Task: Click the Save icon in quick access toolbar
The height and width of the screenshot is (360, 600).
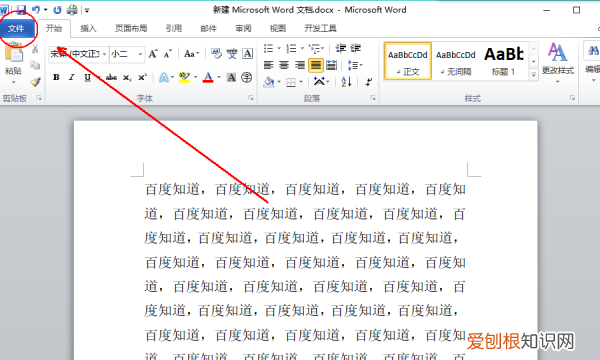Action: [21, 10]
